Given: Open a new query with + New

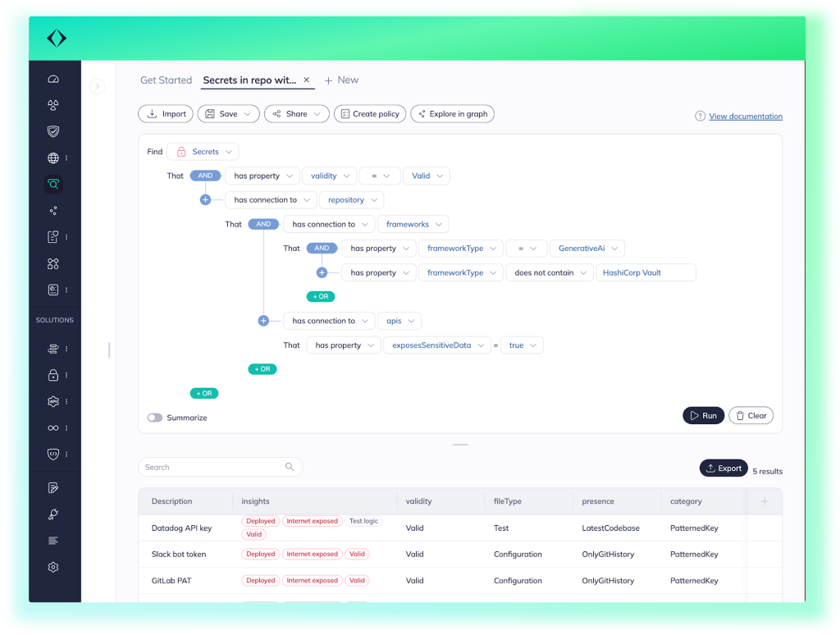Looking at the screenshot, I should (x=341, y=80).
